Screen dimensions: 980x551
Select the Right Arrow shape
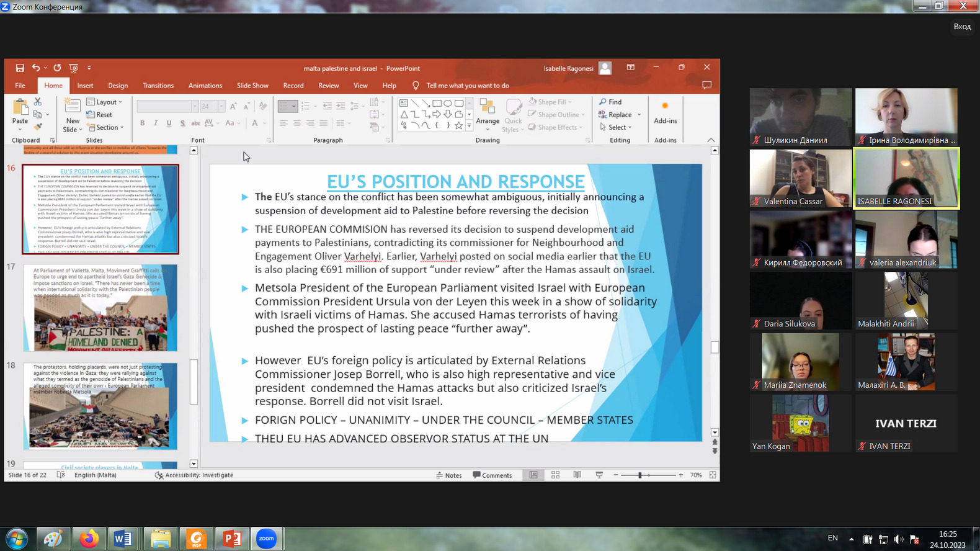pyautogui.click(x=437, y=114)
